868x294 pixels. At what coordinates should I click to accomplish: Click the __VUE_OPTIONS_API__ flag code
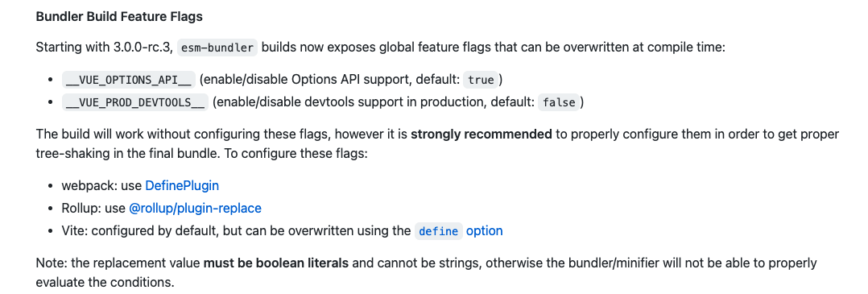pos(129,80)
